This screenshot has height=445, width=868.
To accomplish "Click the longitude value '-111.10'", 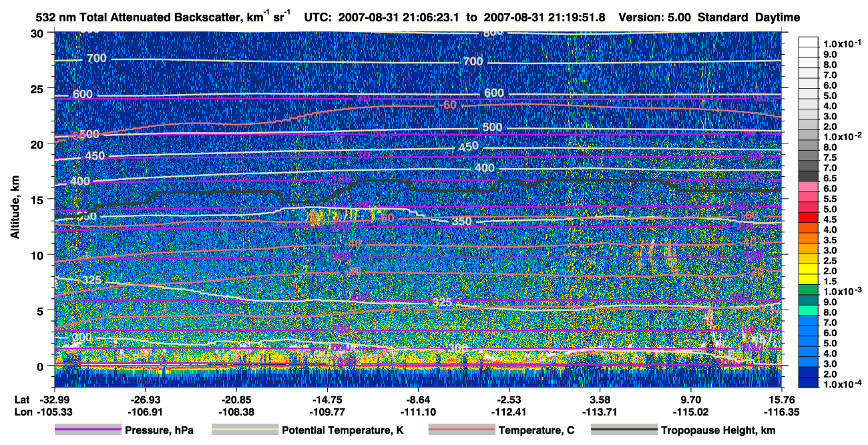I will coord(418,412).
